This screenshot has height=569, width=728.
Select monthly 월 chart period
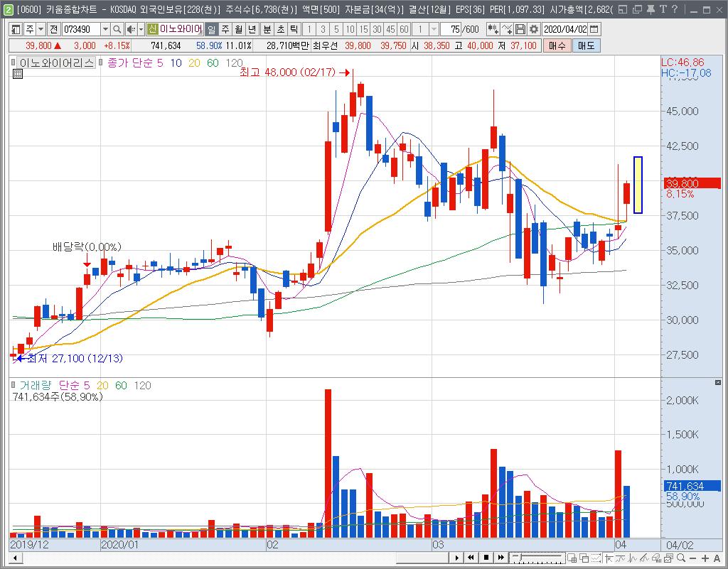coord(239,29)
